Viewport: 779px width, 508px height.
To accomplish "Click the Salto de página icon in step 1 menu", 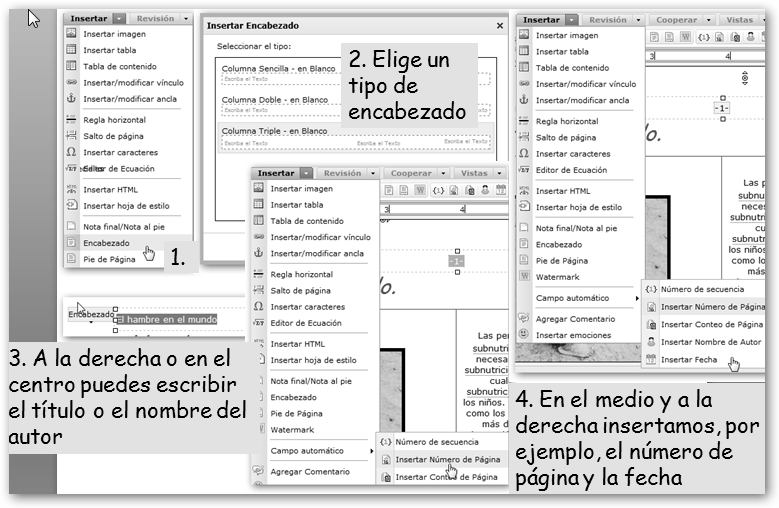I will [72, 136].
